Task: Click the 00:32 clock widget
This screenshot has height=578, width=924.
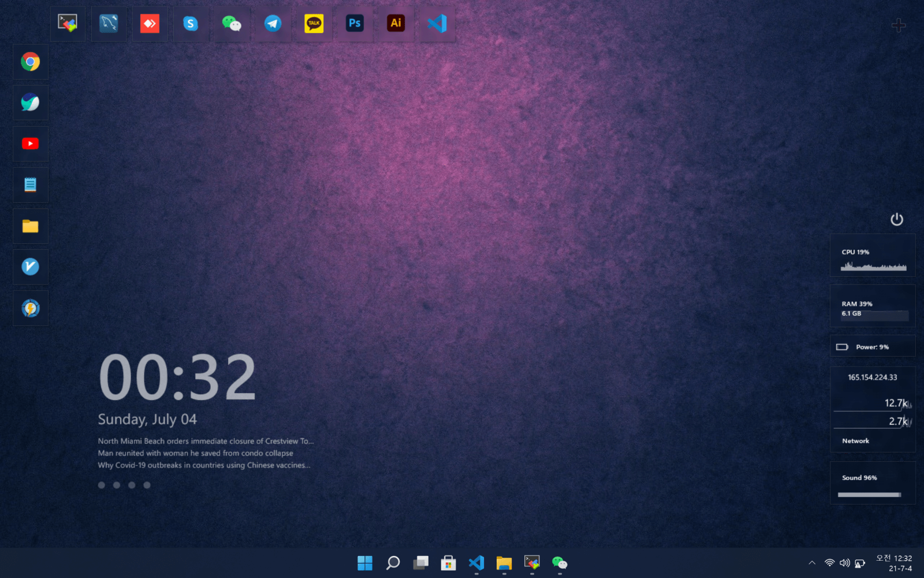Action: 177,377
